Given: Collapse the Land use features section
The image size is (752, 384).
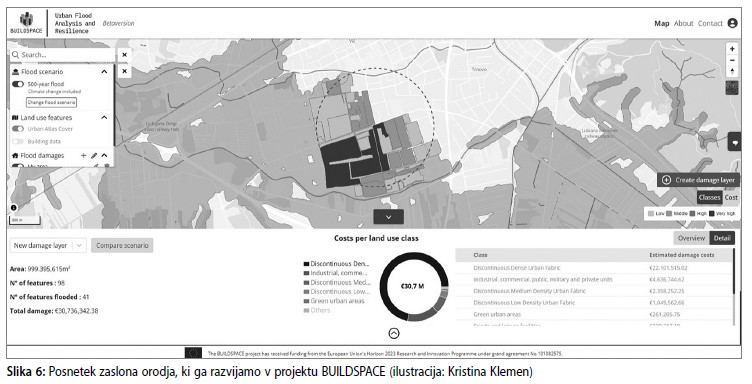Looking at the screenshot, I should click(104, 117).
